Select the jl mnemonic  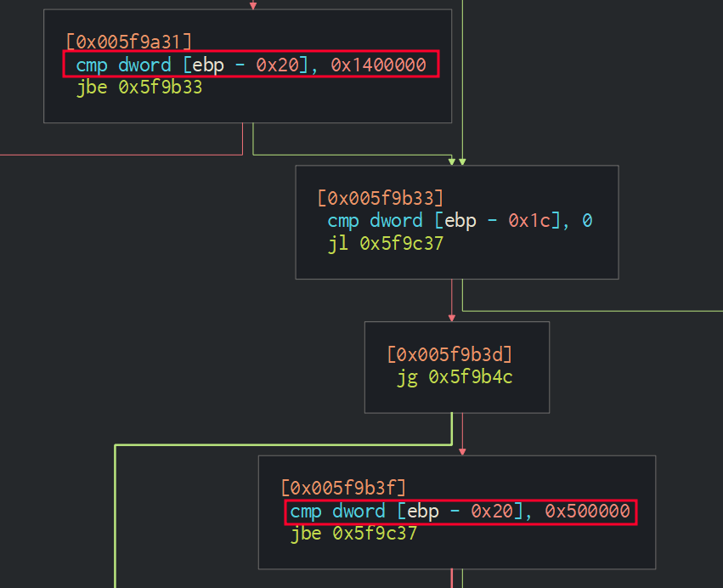coord(338,244)
